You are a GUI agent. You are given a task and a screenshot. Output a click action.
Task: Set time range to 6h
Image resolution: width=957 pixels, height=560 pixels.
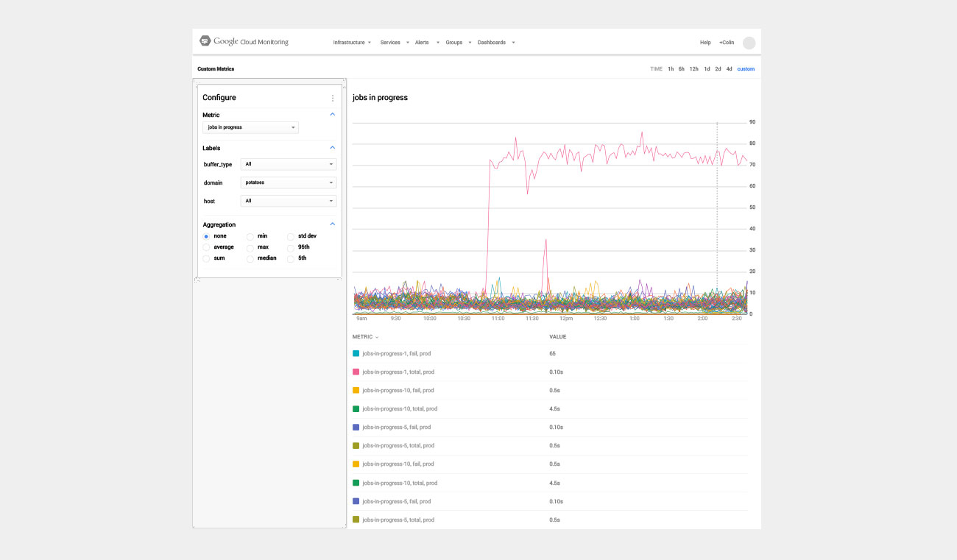pyautogui.click(x=682, y=69)
